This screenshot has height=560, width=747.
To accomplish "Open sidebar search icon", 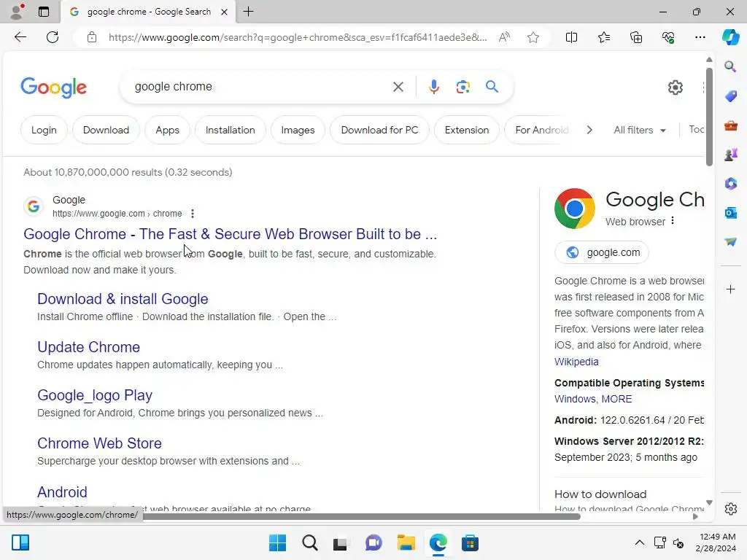I will [x=730, y=66].
